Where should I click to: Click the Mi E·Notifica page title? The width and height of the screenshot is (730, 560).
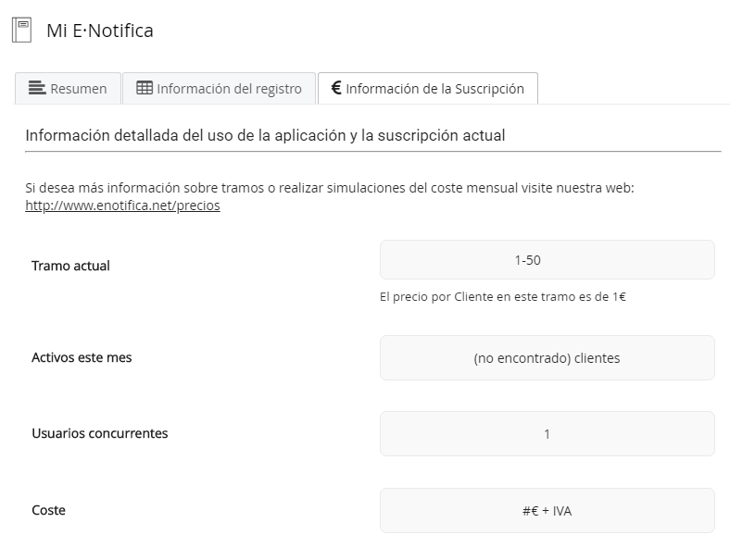[x=100, y=31]
